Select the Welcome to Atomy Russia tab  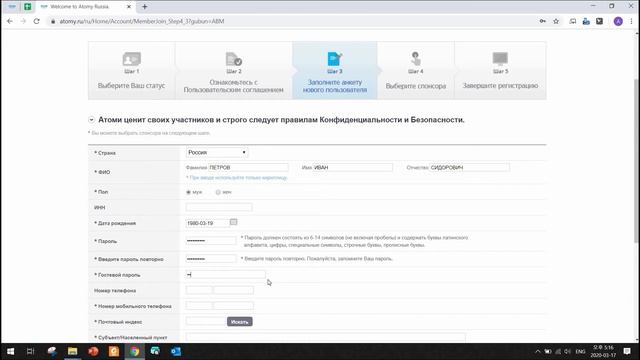[x=80, y=7]
